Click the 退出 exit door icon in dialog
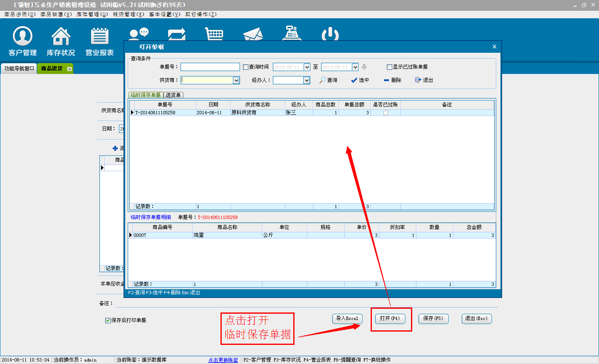This screenshot has width=599, height=364. (418, 80)
